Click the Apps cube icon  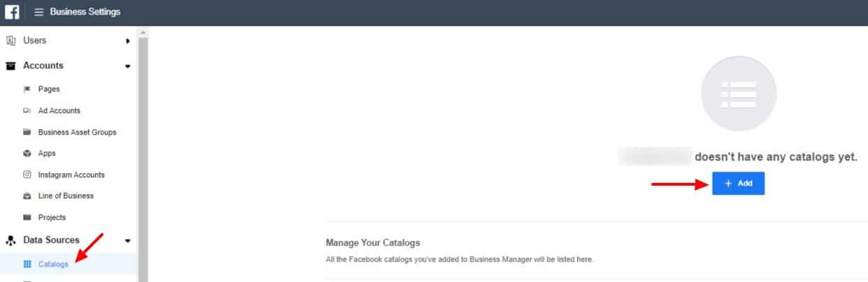coord(27,154)
